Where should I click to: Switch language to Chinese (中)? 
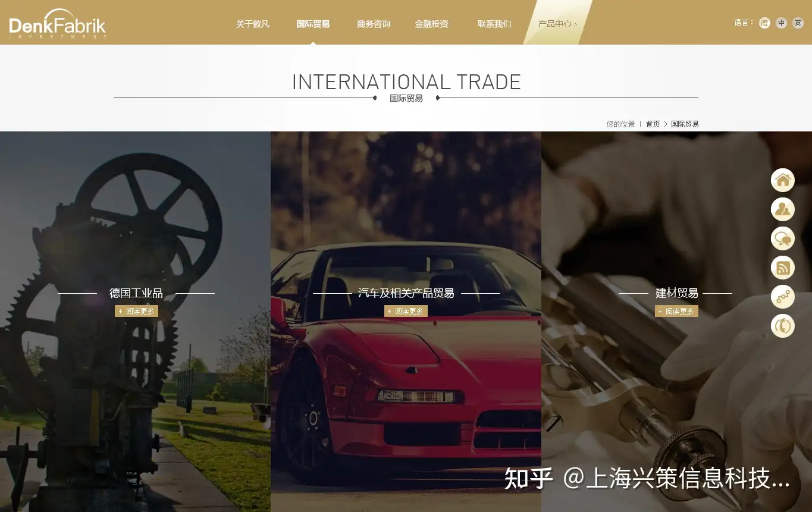pyautogui.click(x=781, y=23)
